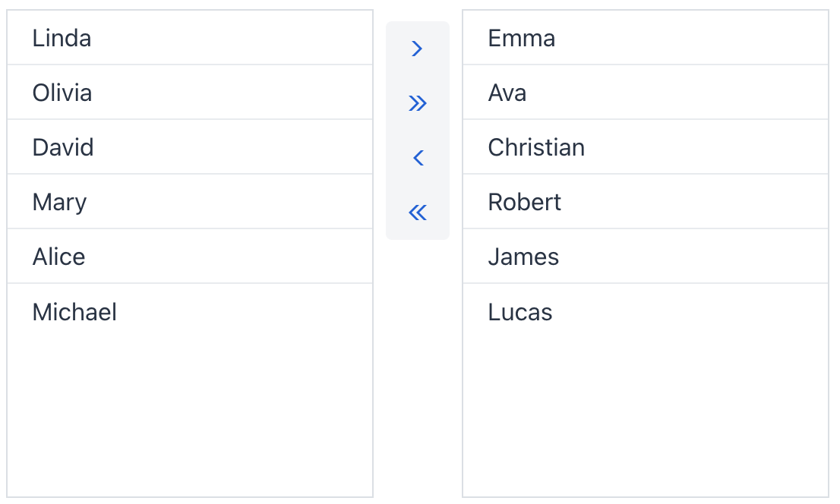This screenshot has height=504, width=840.
Task: Select Linda in the left list
Action: (62, 38)
